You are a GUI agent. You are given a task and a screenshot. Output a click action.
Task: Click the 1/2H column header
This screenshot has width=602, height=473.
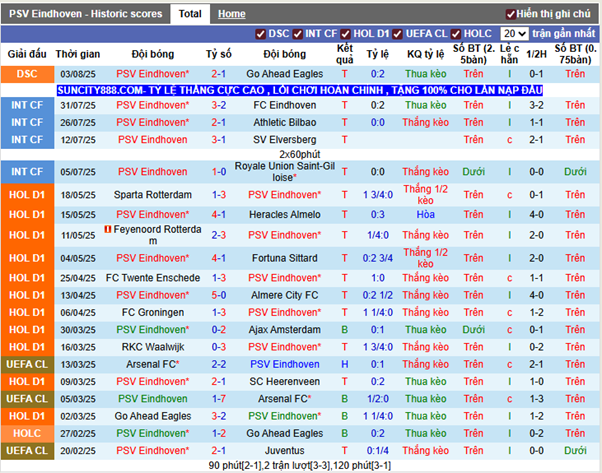(x=536, y=54)
